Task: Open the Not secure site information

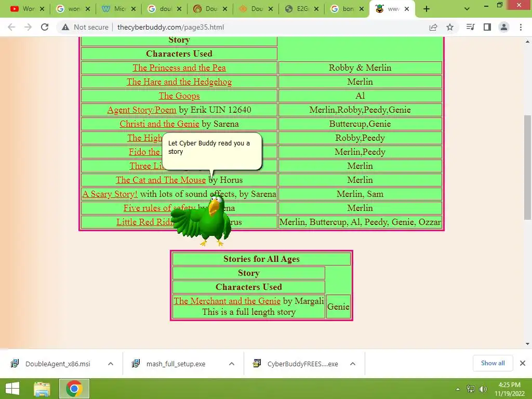Action: pyautogui.click(x=85, y=27)
